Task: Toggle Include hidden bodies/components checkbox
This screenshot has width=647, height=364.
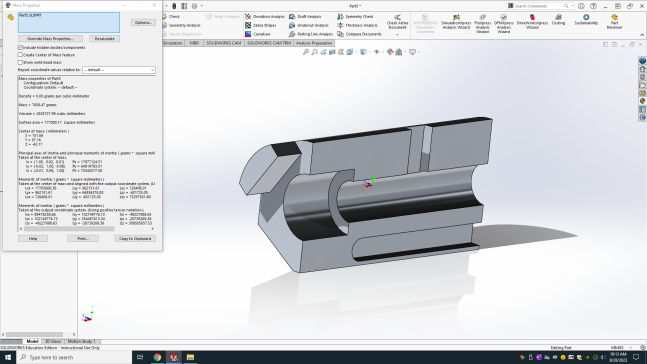Action: point(20,47)
